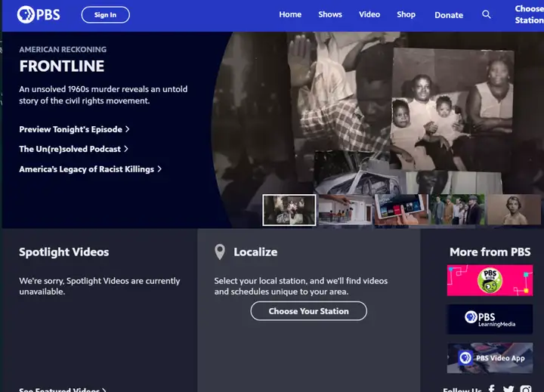544x392 pixels.
Task: Click the Spotlight Videos heading
Action: tap(63, 252)
